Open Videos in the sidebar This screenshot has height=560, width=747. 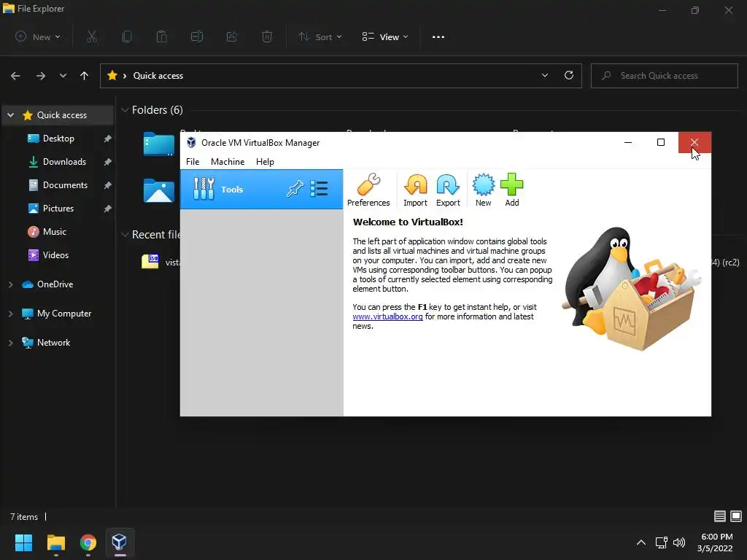pos(55,255)
